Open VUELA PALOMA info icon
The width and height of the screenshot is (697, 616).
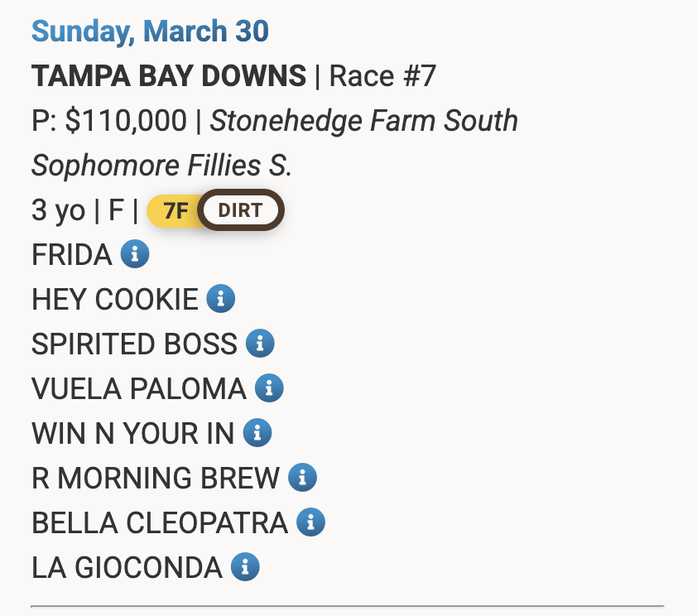pyautogui.click(x=269, y=388)
